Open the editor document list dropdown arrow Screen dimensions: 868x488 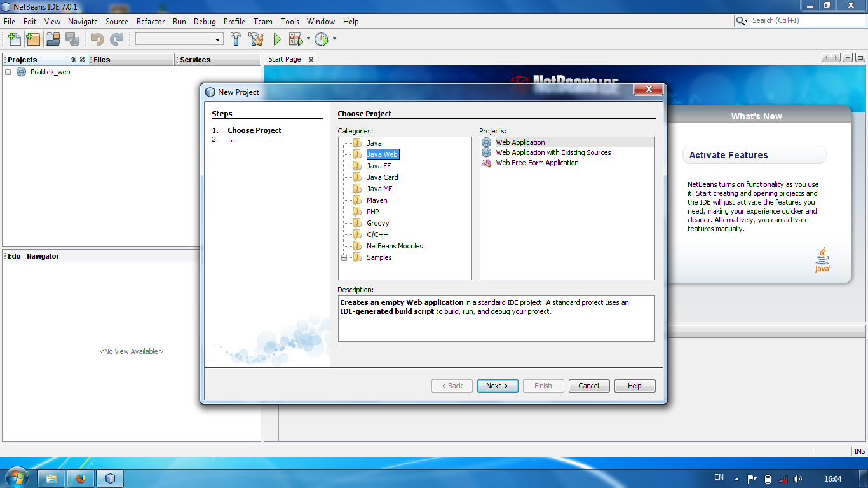pos(848,57)
